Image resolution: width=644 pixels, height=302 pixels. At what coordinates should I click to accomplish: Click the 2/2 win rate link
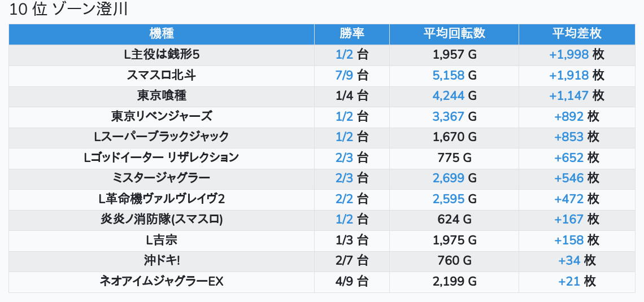pos(344,199)
